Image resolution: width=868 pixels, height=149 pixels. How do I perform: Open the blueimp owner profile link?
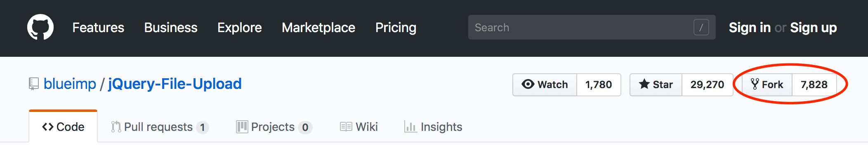pos(70,84)
